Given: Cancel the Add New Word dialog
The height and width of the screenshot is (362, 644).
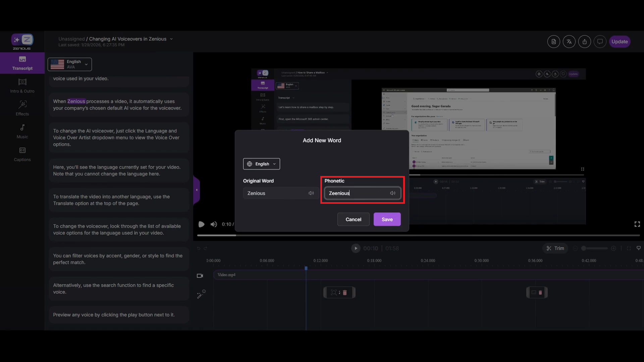Looking at the screenshot, I should click(353, 220).
